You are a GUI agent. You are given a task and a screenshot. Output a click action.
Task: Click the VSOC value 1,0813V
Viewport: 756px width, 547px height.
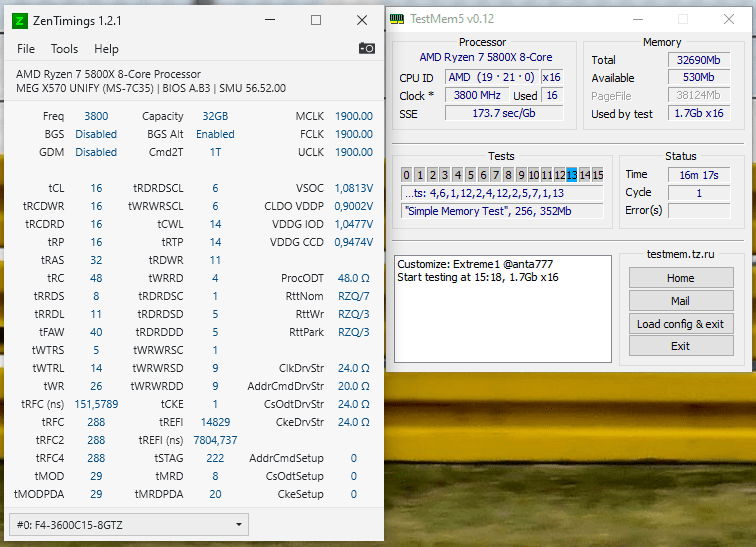click(353, 188)
